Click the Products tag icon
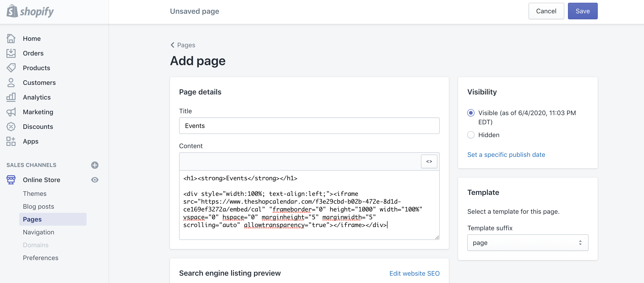Screen dimensions: 644x283 click(11, 68)
